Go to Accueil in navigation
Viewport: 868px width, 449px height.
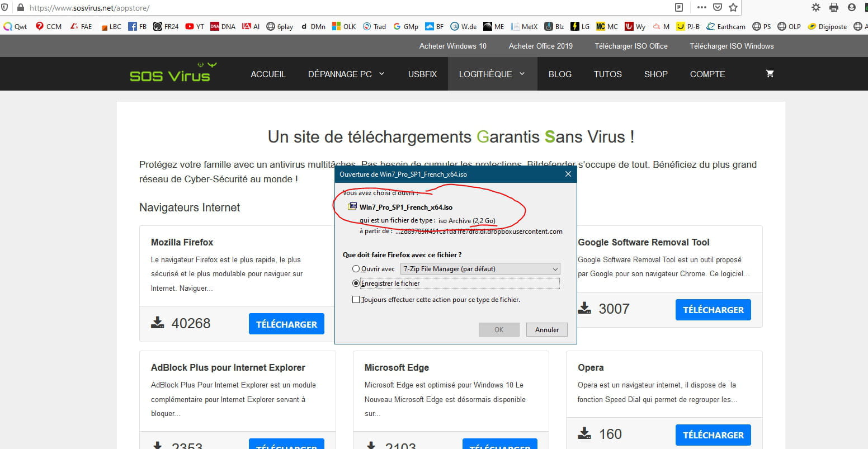click(268, 74)
